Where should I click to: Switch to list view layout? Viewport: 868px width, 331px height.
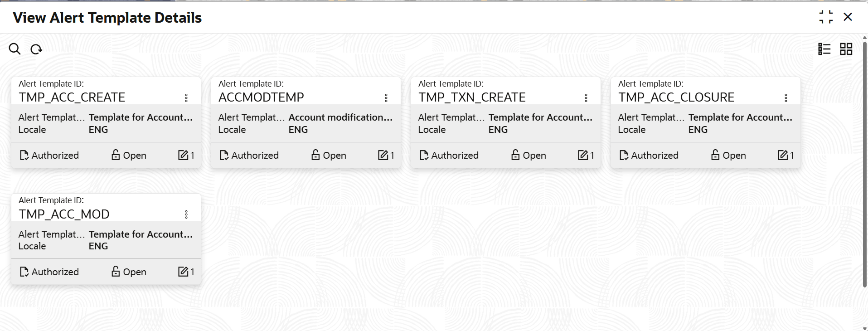tap(824, 49)
